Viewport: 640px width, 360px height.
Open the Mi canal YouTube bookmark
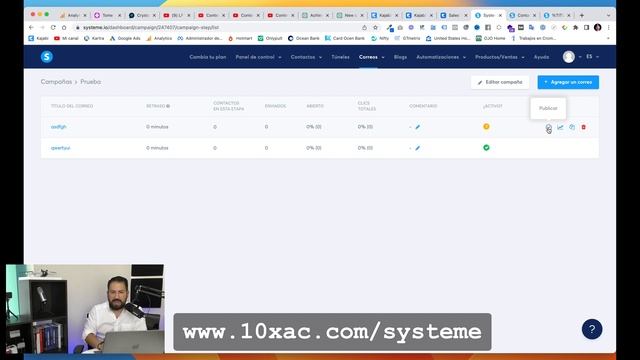click(x=66, y=38)
